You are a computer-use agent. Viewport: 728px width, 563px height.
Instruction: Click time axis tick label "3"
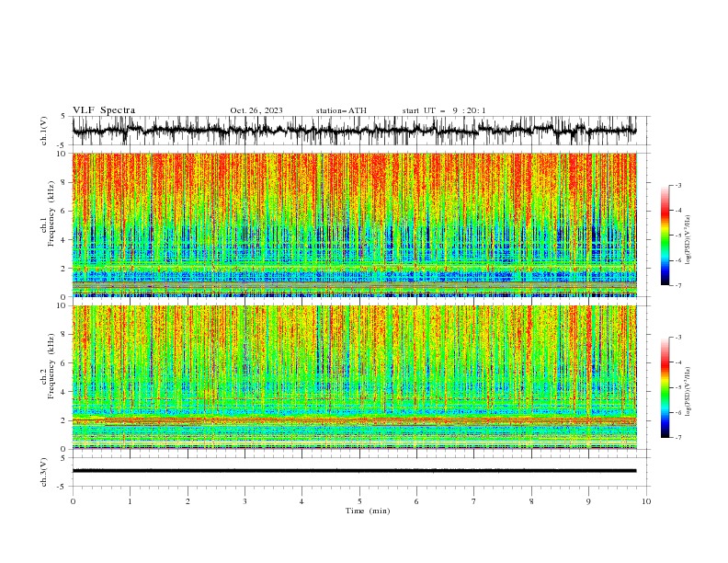tap(245, 501)
